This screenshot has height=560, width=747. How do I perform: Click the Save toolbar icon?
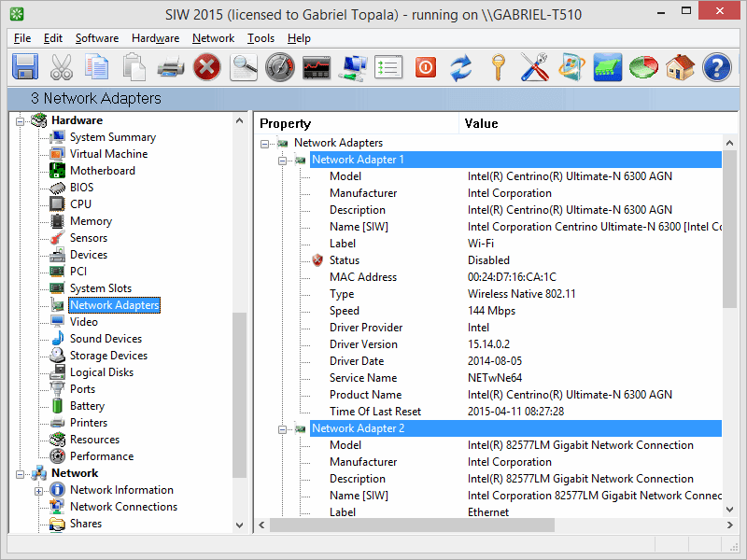(x=25, y=66)
